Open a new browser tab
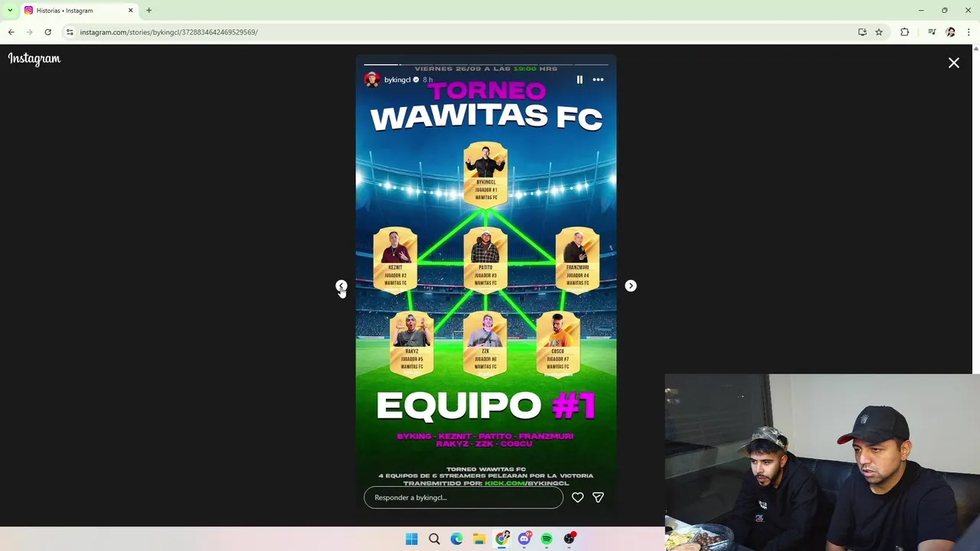Image resolution: width=980 pixels, height=551 pixels. (149, 11)
